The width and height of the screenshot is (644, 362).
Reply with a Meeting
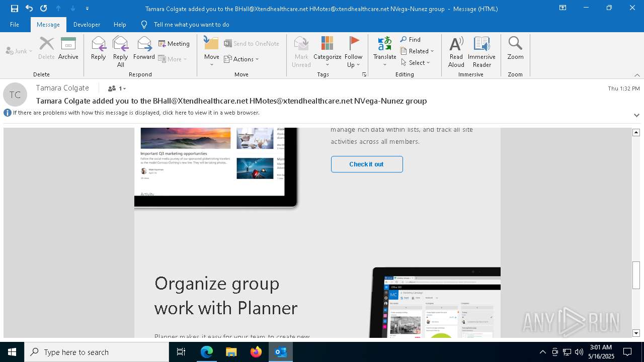click(x=174, y=44)
